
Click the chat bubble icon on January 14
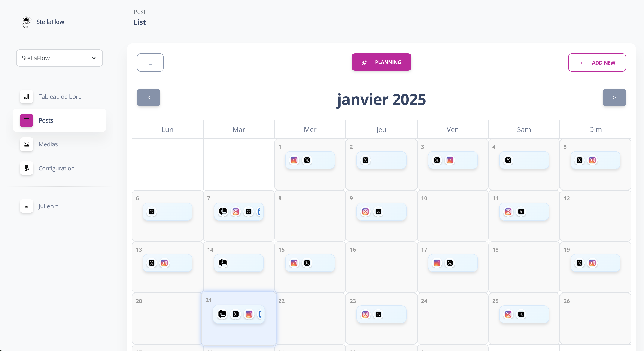pyautogui.click(x=223, y=263)
